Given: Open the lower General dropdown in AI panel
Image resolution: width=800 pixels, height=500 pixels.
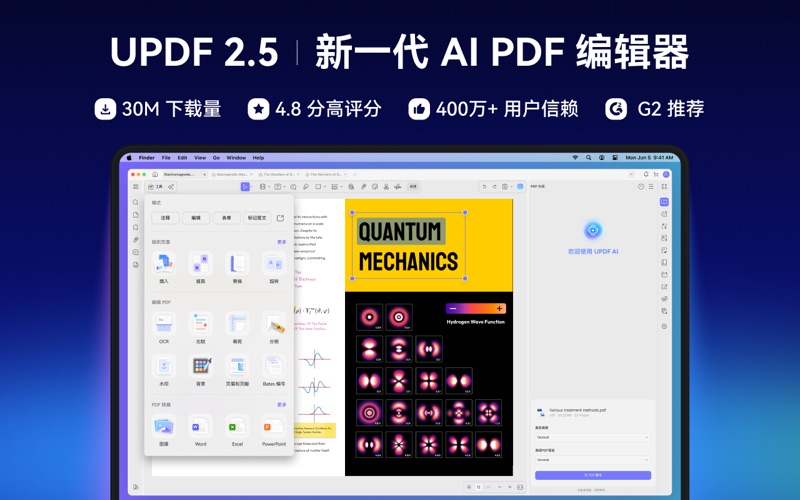Looking at the screenshot, I should (592, 460).
